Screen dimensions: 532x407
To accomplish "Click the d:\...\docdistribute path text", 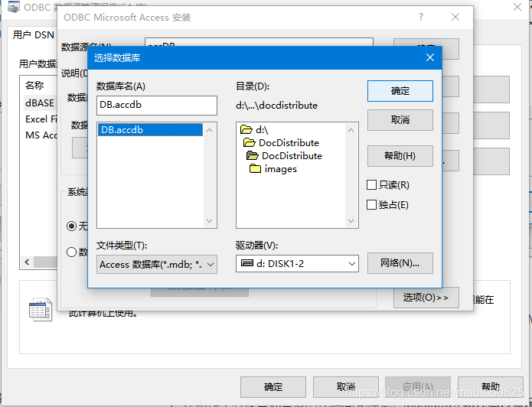I will (x=276, y=105).
